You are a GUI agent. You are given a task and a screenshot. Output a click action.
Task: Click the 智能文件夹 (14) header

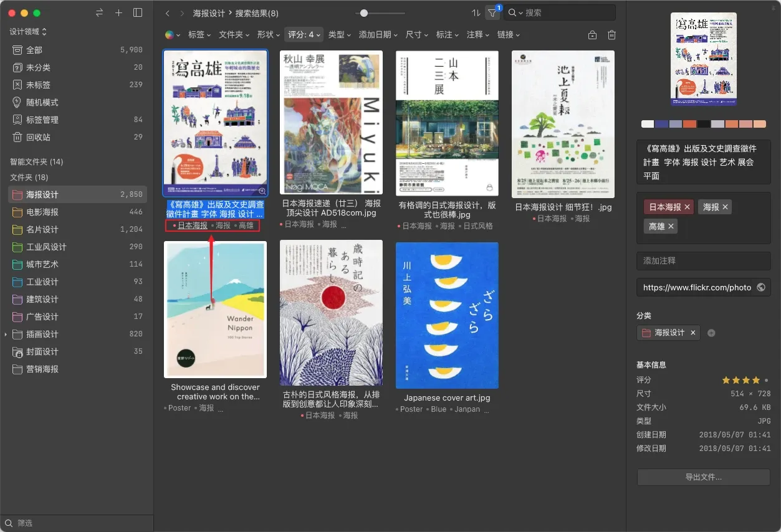(x=37, y=162)
